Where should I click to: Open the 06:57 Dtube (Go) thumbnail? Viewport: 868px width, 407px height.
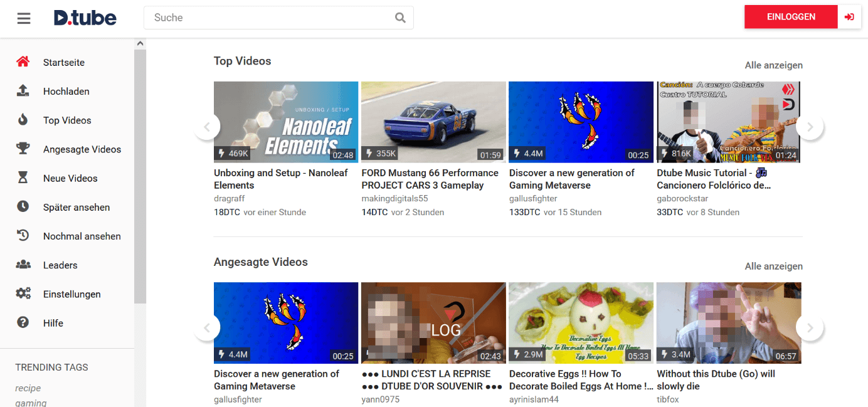click(x=729, y=323)
